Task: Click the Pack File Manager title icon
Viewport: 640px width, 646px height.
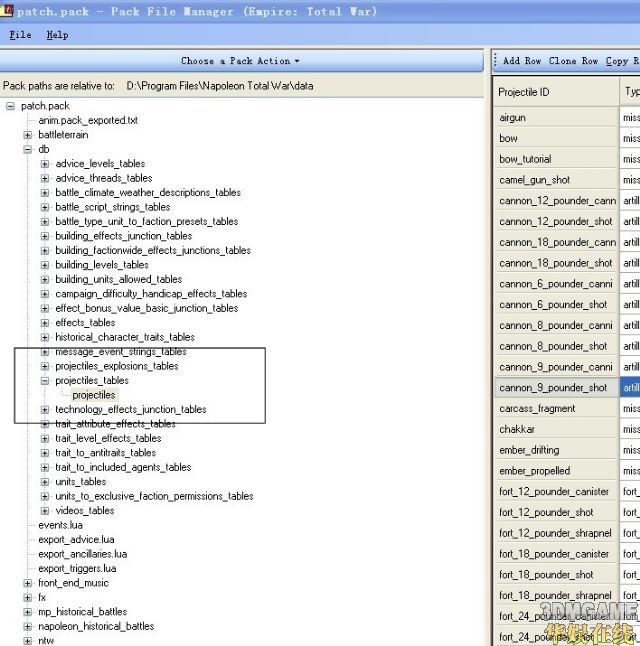Action: (x=6, y=10)
